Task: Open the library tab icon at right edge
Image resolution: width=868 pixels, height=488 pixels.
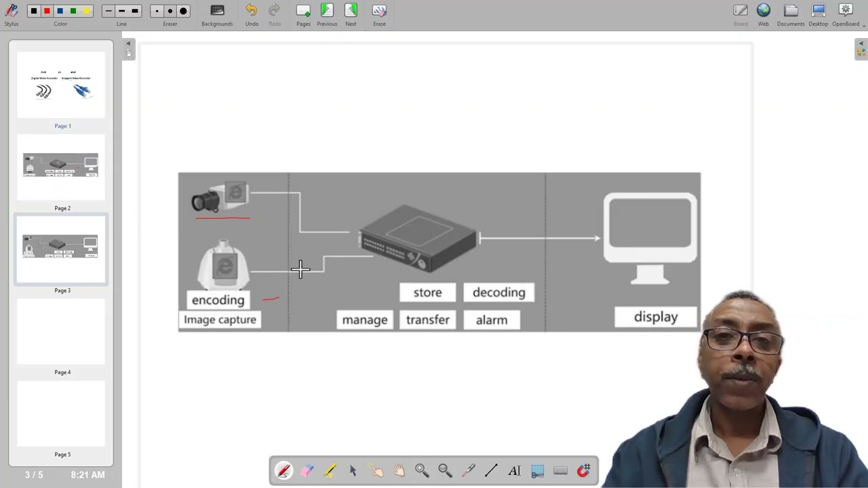Action: click(861, 53)
